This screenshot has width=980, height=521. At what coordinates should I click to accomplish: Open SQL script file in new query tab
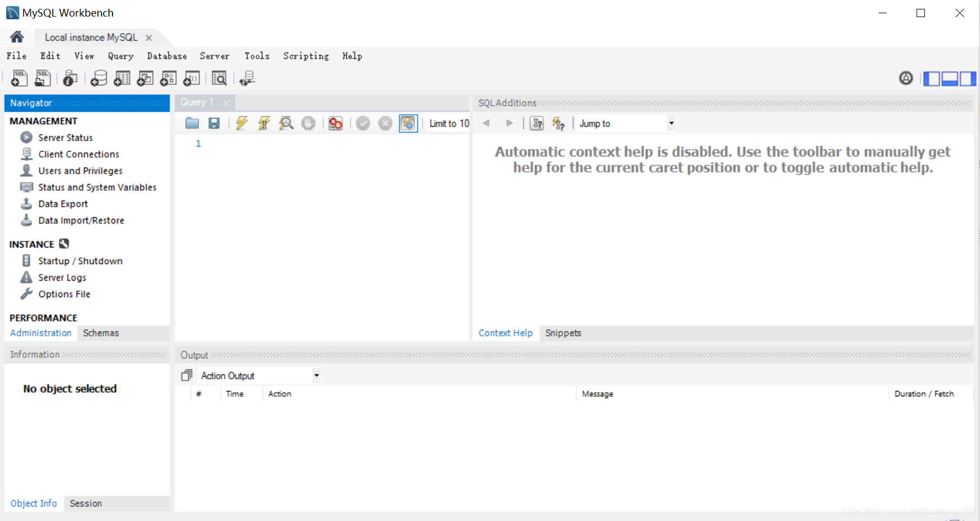click(x=42, y=78)
